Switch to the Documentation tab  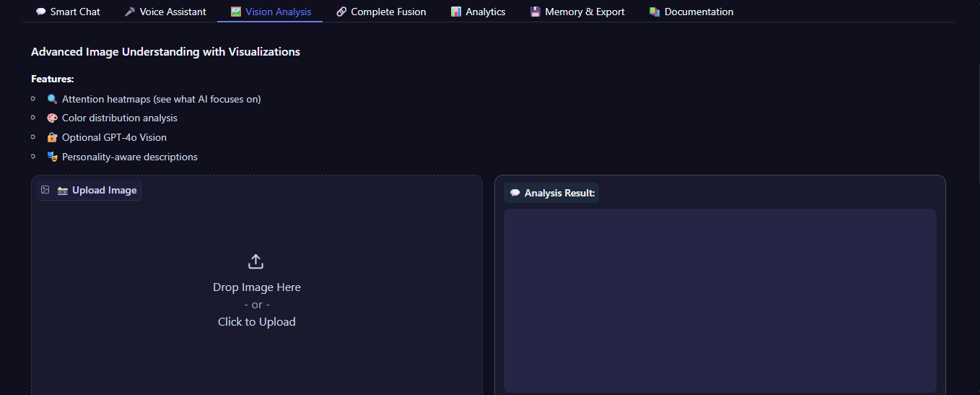pyautogui.click(x=691, y=12)
